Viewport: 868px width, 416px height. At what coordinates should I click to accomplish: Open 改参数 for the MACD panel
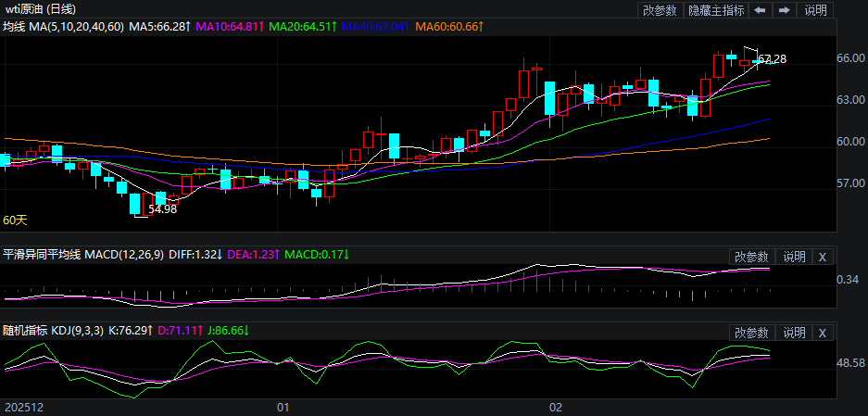click(x=751, y=257)
